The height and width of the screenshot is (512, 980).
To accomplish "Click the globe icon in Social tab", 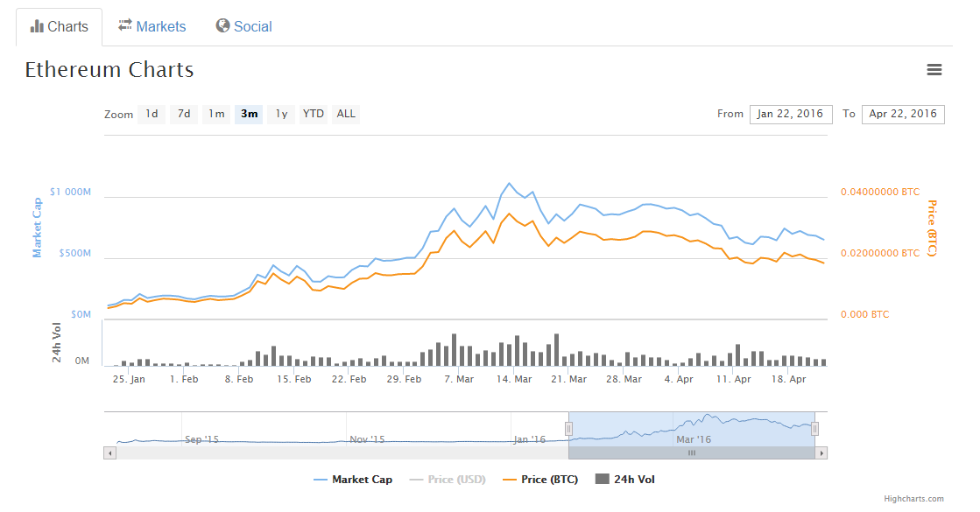I will [223, 26].
